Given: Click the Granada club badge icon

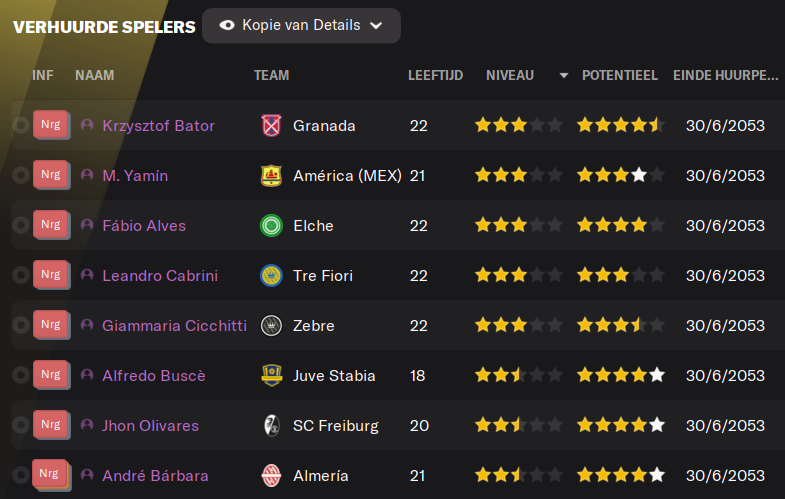Looking at the screenshot, I should [271, 125].
